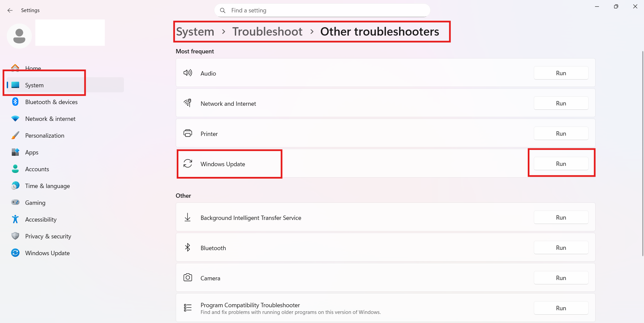This screenshot has height=323, width=644.
Task: Run the Camera troubleshooter
Action: coord(561,278)
